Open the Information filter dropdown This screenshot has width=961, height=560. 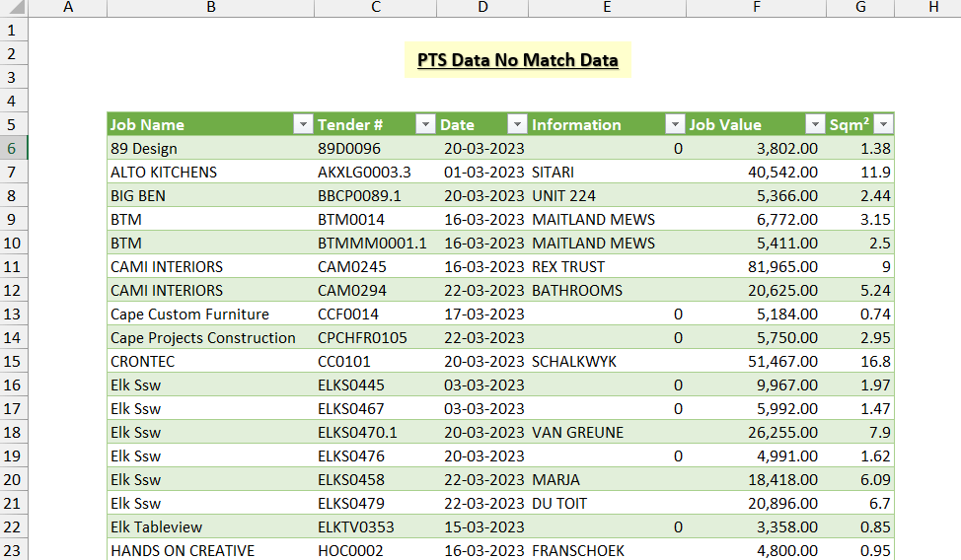(x=675, y=124)
